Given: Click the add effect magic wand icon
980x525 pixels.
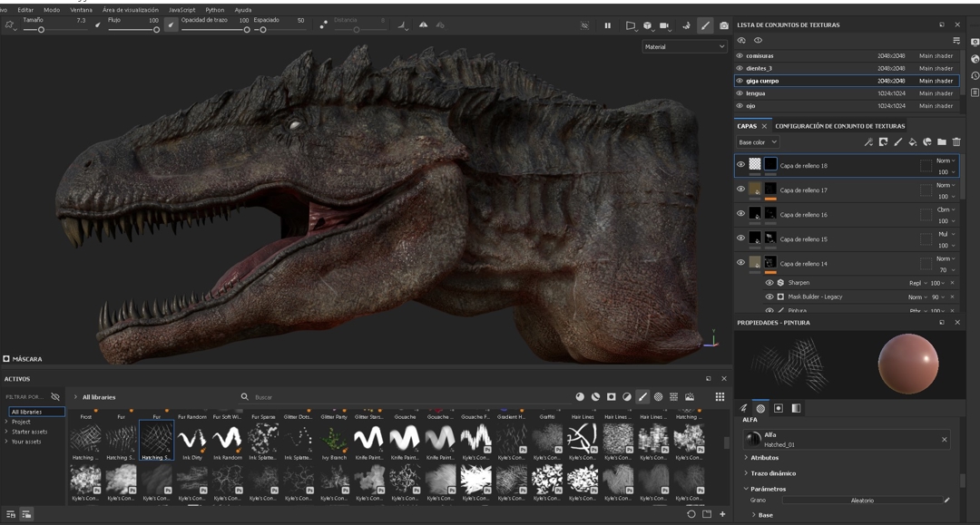Looking at the screenshot, I should [x=868, y=142].
